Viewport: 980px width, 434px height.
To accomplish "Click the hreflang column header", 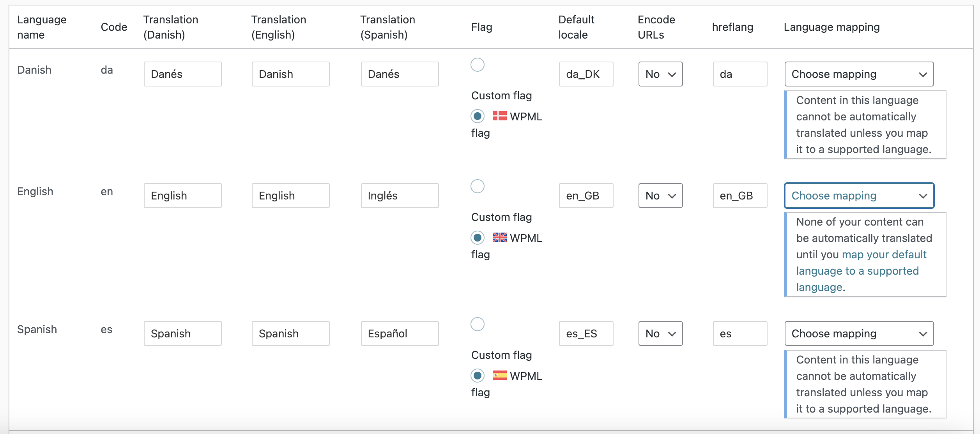I will pyautogui.click(x=732, y=27).
